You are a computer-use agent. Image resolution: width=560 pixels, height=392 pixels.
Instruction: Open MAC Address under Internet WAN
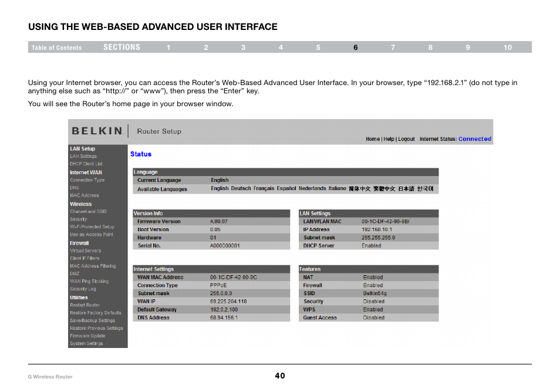(x=85, y=195)
